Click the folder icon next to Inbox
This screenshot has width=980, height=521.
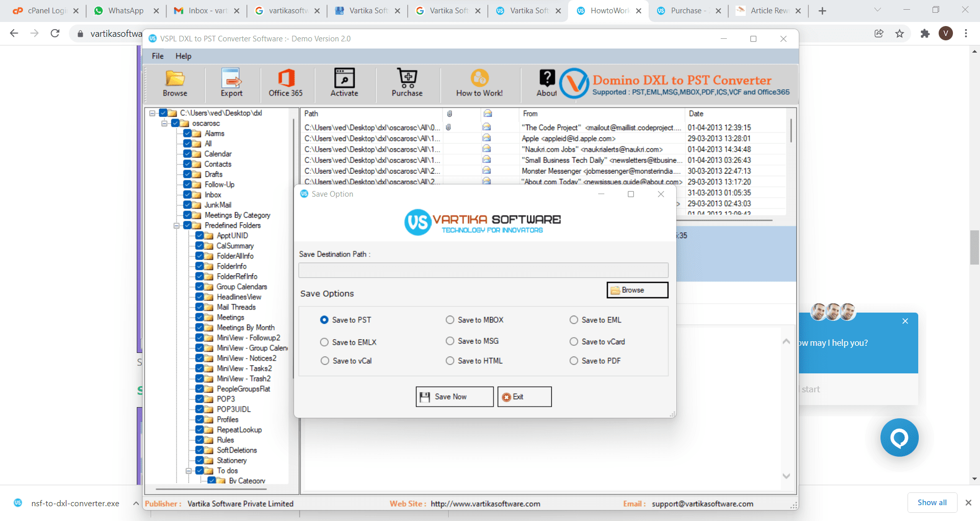(x=198, y=195)
